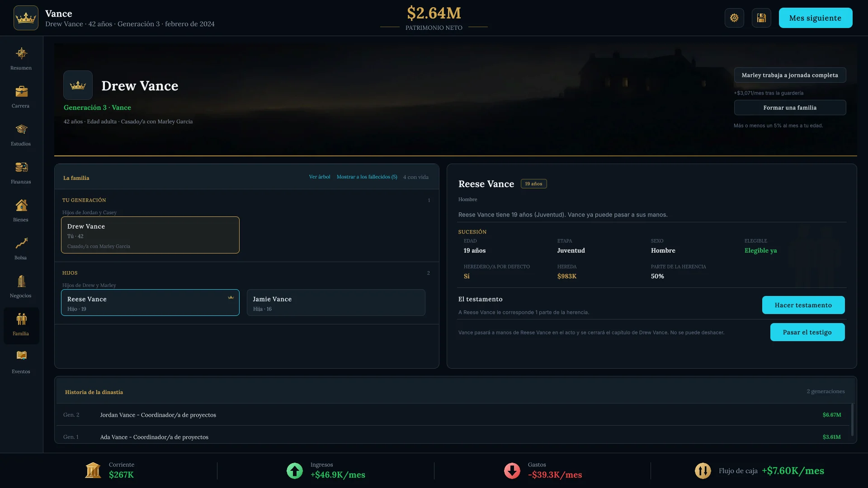Open the Ver árbol link
Image resolution: width=868 pixels, height=488 pixels.
[x=320, y=177]
